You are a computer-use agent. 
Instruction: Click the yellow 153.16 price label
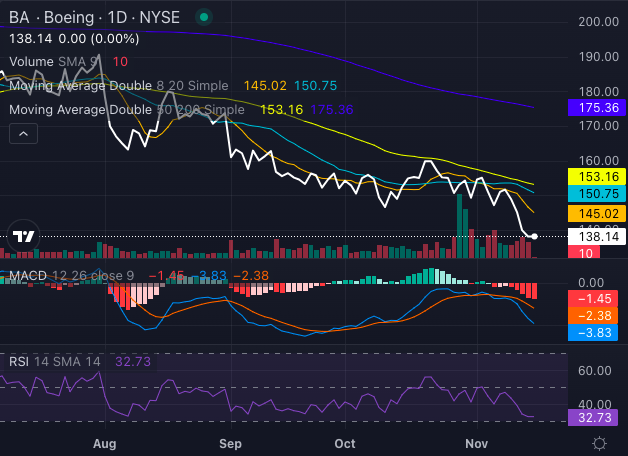click(594, 176)
